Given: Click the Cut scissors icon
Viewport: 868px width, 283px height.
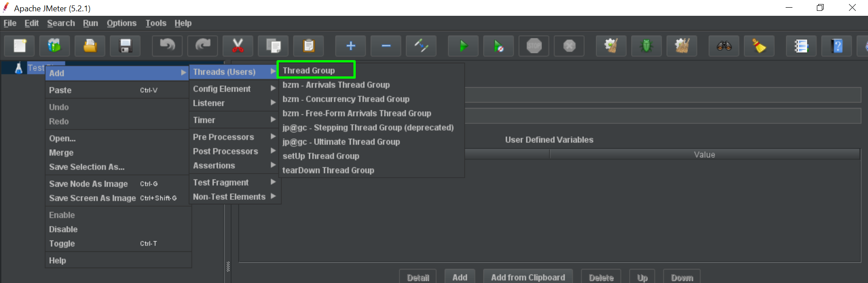Looking at the screenshot, I should pyautogui.click(x=238, y=46).
